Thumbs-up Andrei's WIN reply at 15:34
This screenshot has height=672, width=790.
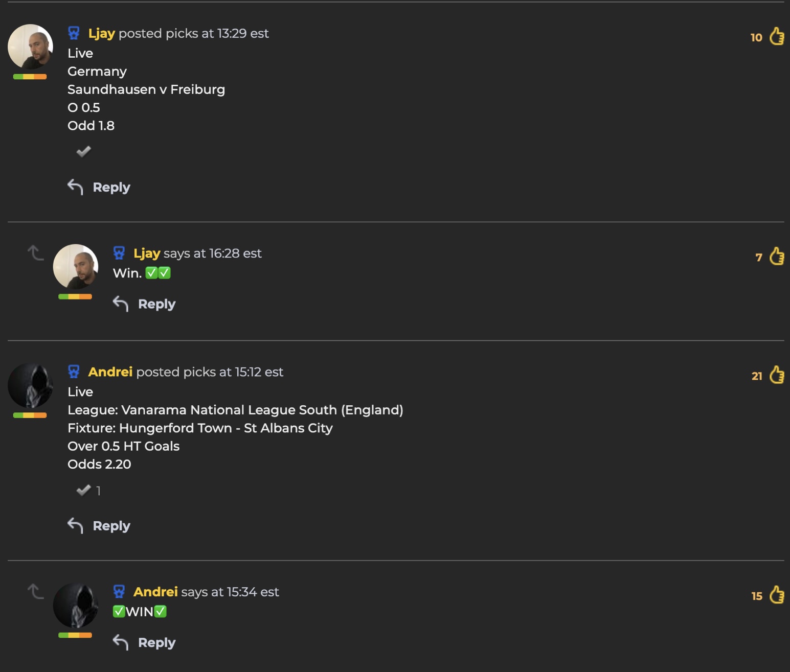tap(777, 595)
